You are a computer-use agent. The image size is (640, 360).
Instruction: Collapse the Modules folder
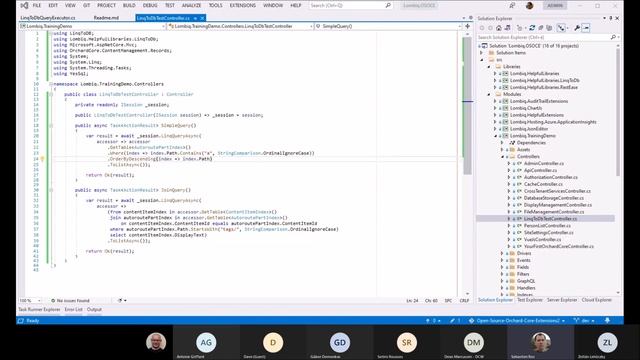pyautogui.click(x=489, y=94)
